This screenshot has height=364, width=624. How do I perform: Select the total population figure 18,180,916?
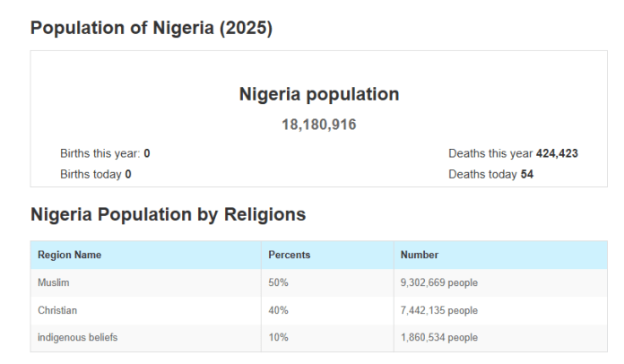tap(319, 125)
